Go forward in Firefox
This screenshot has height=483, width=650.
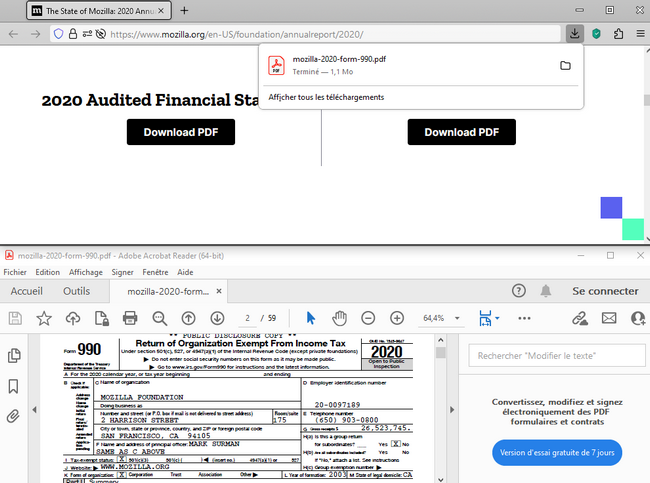36,34
